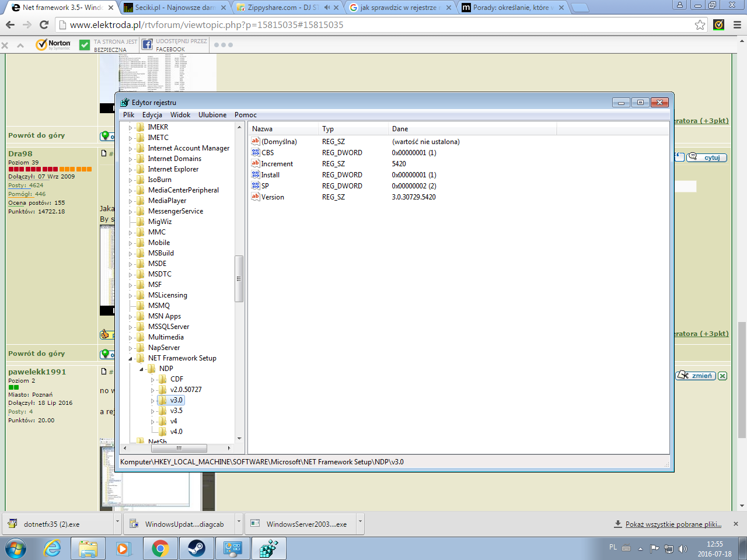Sort values by Dane column
Screen dimensions: 747x560
coord(472,129)
